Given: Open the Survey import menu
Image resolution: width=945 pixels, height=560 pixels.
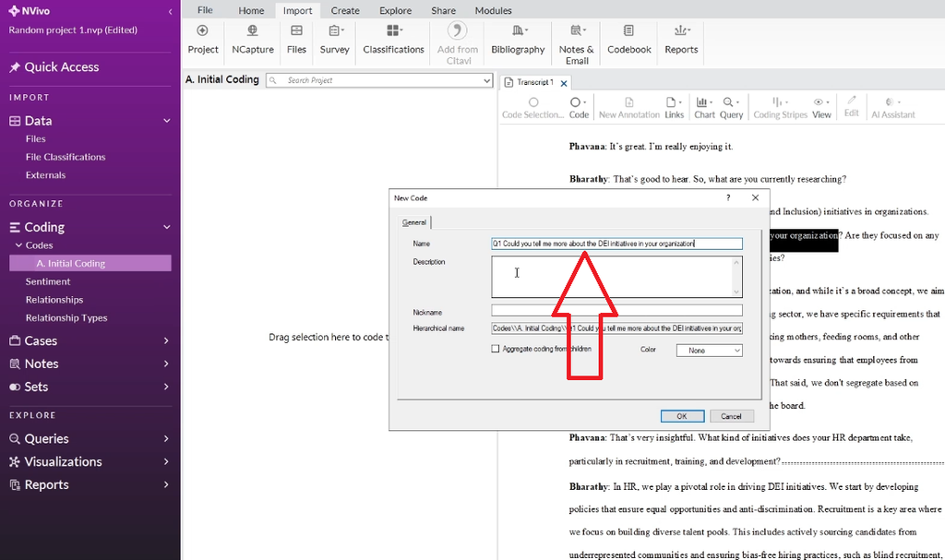Looking at the screenshot, I should coord(334,40).
